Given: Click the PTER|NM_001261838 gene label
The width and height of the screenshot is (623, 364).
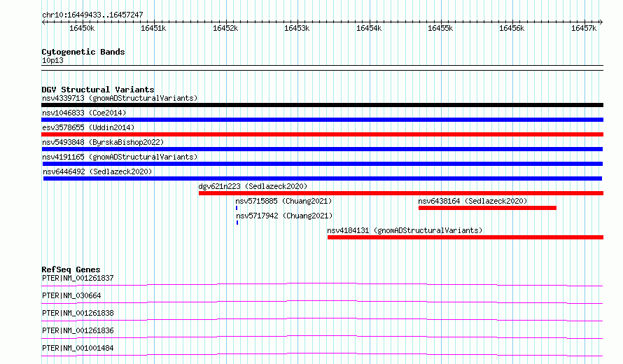Looking at the screenshot, I should pyautogui.click(x=78, y=313).
